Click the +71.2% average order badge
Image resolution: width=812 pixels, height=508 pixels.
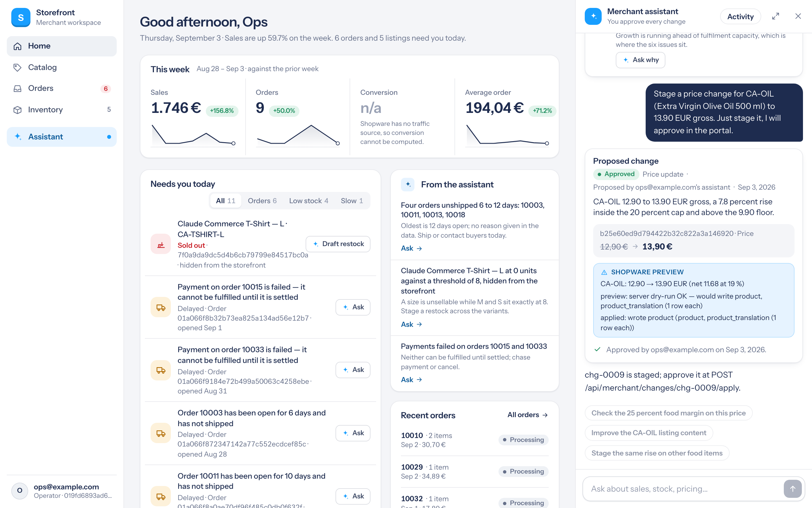[542, 111]
